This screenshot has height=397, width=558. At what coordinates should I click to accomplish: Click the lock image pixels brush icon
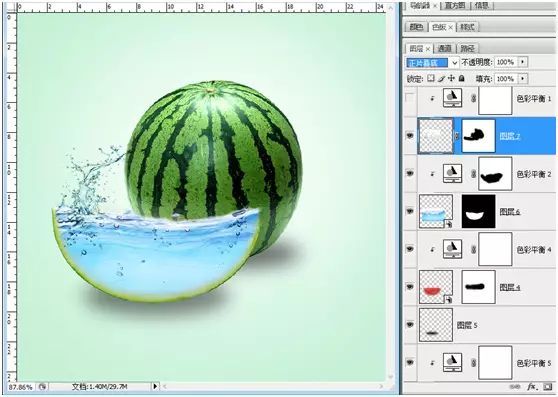[441, 78]
